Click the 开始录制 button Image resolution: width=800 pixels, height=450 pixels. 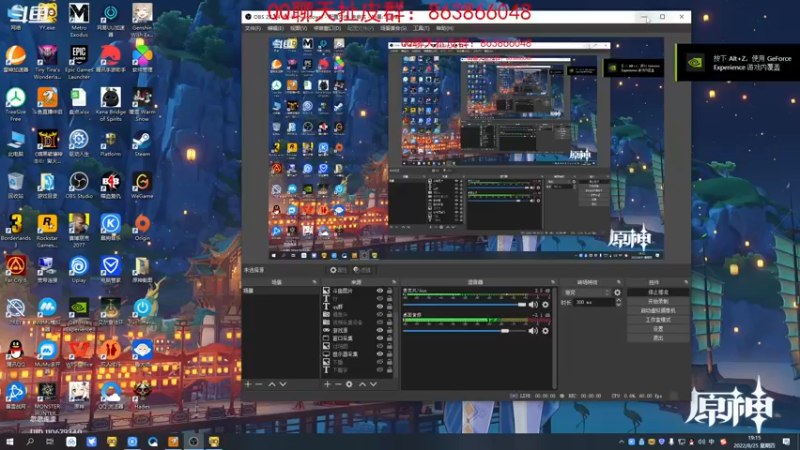pos(658,302)
